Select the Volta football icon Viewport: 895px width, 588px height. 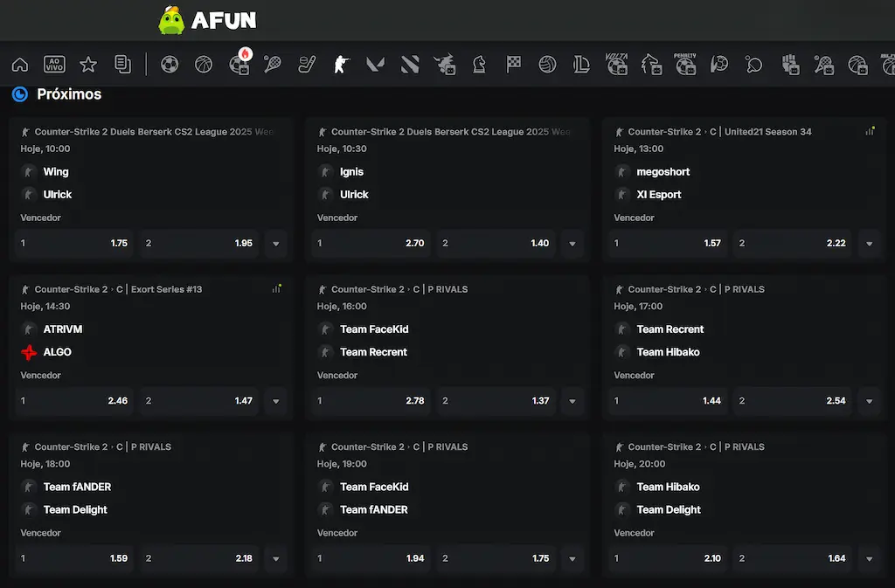tap(616, 64)
